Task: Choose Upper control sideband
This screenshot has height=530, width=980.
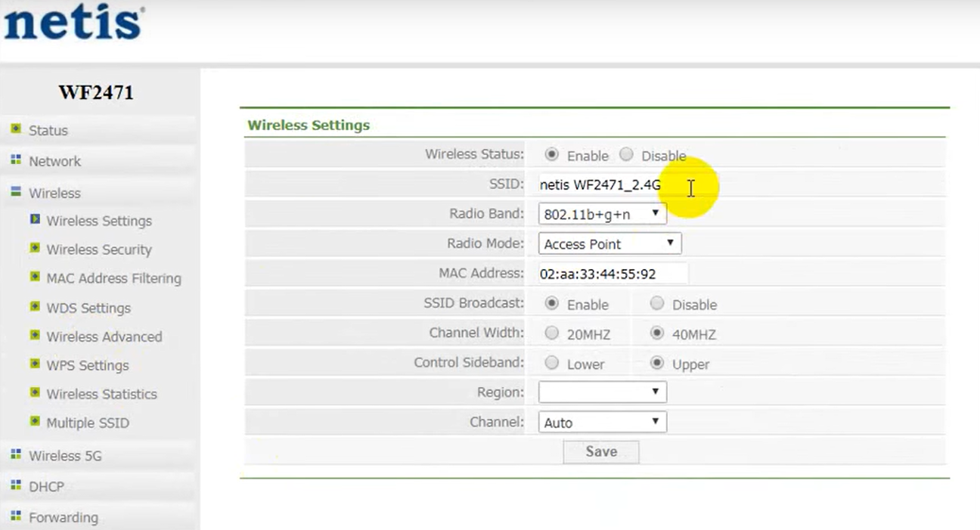Action: [657, 363]
